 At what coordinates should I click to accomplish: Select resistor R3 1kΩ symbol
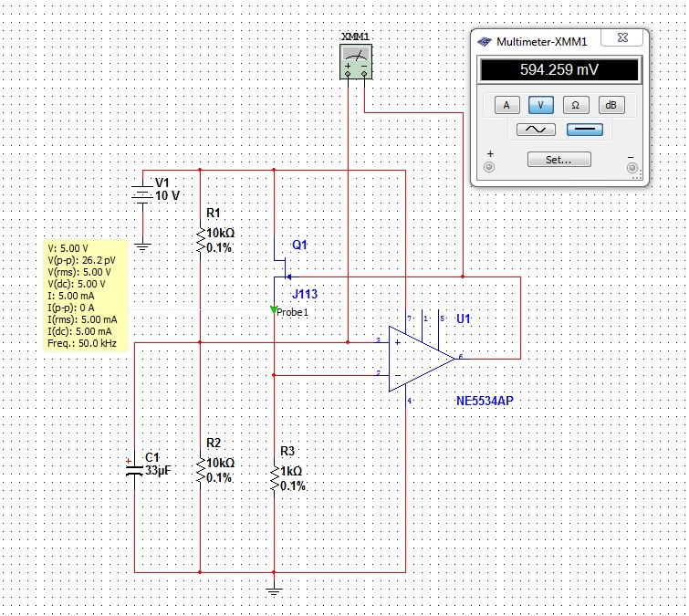coord(274,478)
